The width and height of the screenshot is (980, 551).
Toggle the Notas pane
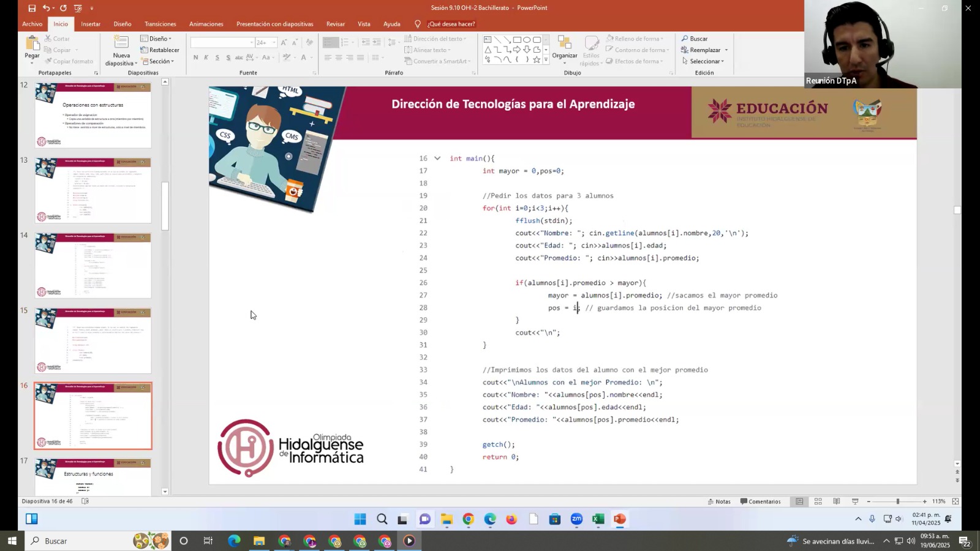(x=719, y=501)
